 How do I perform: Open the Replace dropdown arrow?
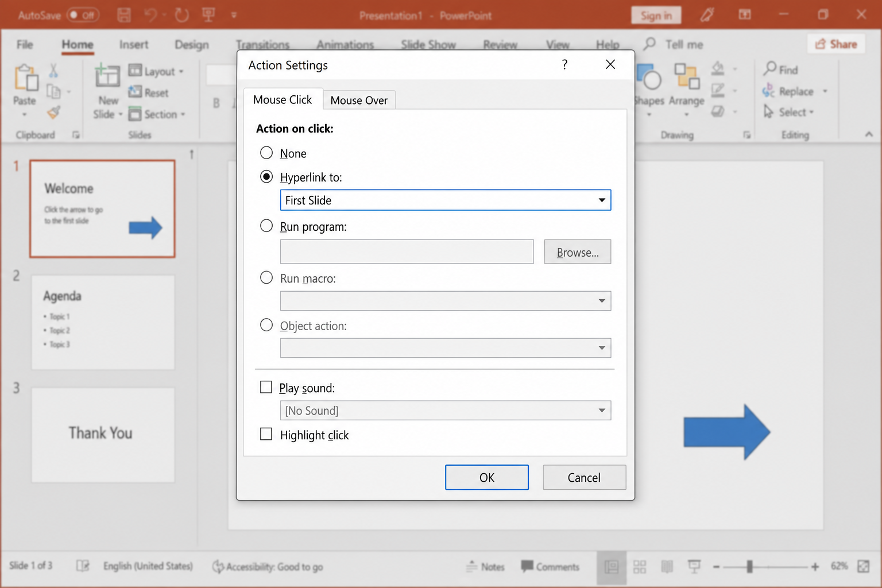pos(825,91)
